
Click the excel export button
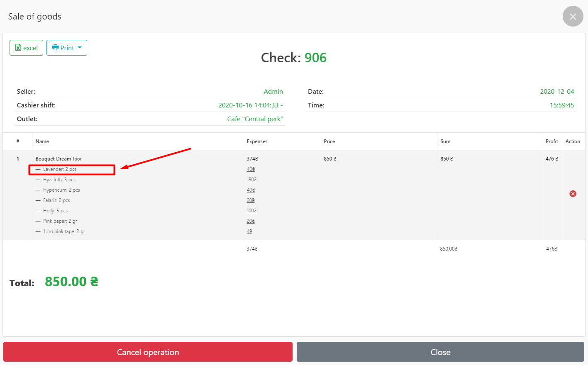(x=26, y=48)
